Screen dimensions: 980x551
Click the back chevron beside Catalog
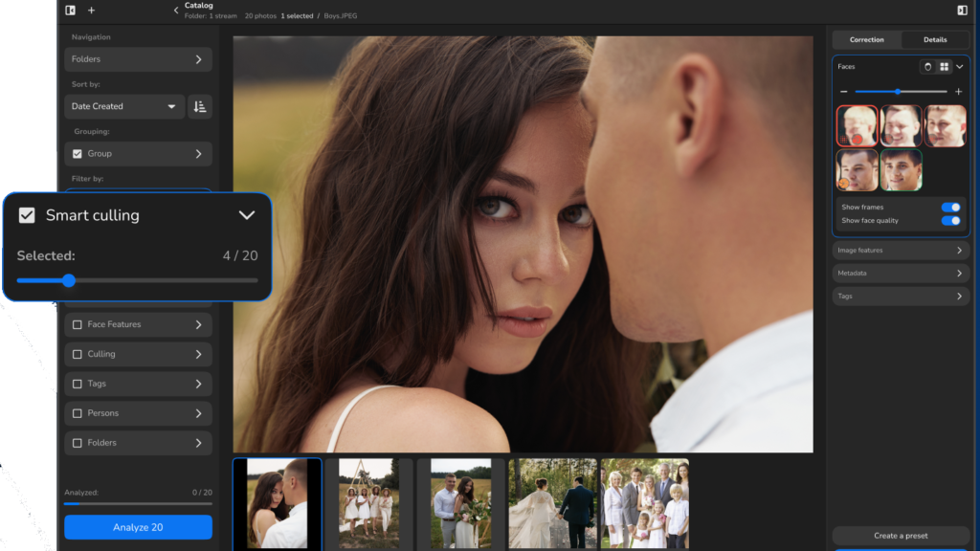pos(176,11)
